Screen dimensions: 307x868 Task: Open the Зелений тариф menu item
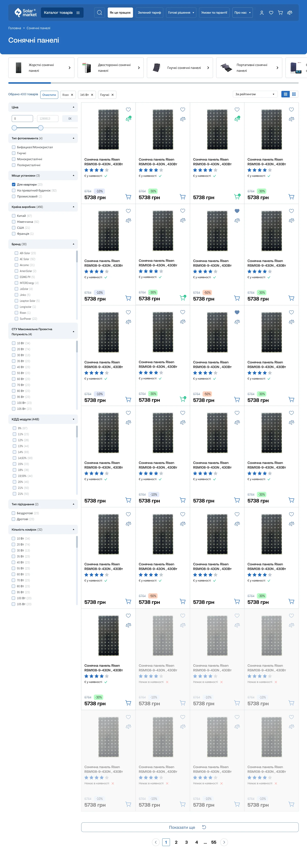coord(149,13)
